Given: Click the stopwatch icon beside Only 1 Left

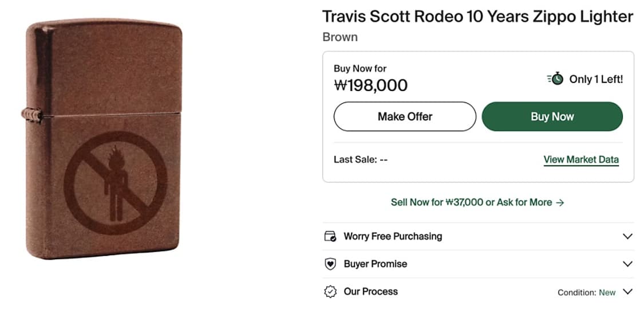Looking at the screenshot, I should 555,79.
